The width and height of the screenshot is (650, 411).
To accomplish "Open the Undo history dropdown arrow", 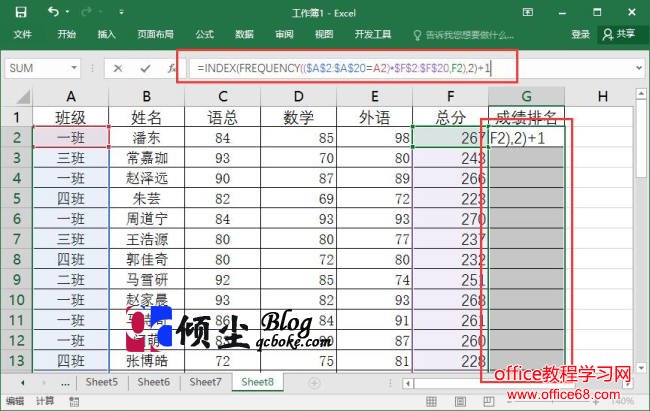I will tap(68, 12).
